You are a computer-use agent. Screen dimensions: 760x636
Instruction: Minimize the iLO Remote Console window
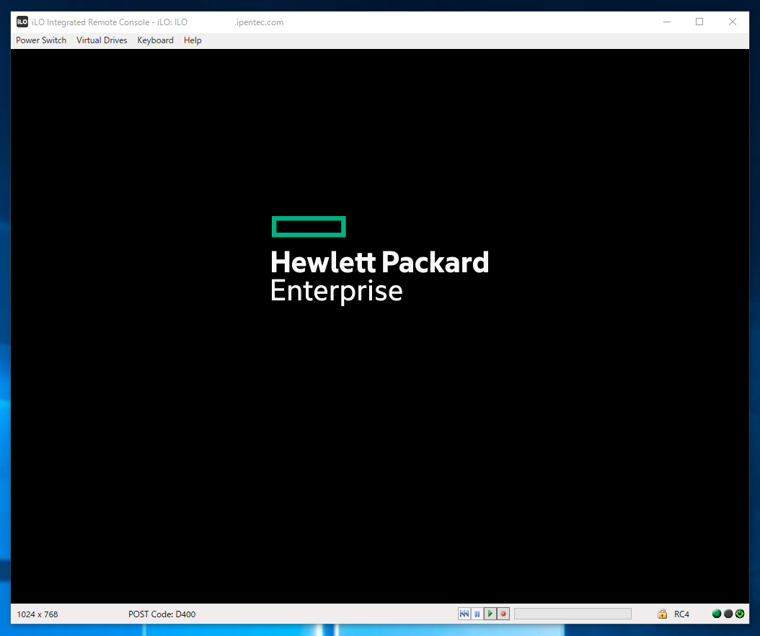pos(667,22)
